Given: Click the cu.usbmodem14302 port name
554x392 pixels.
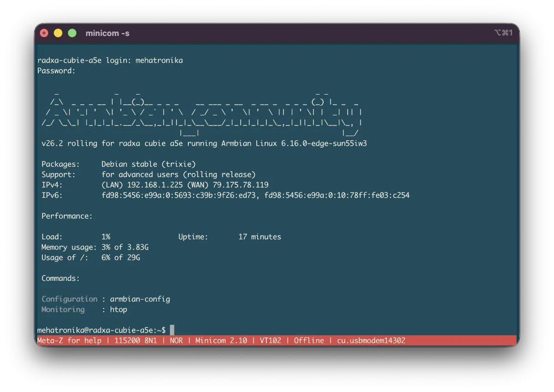Looking at the screenshot, I should point(371,340).
